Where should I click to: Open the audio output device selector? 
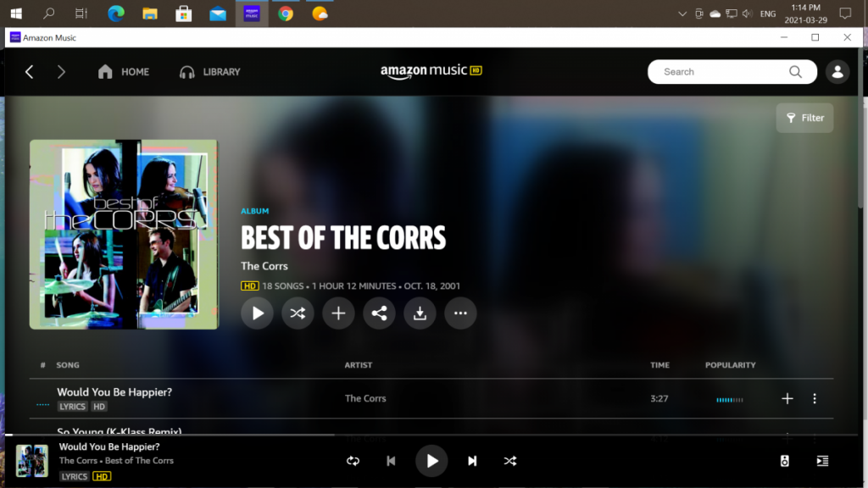pos(784,461)
